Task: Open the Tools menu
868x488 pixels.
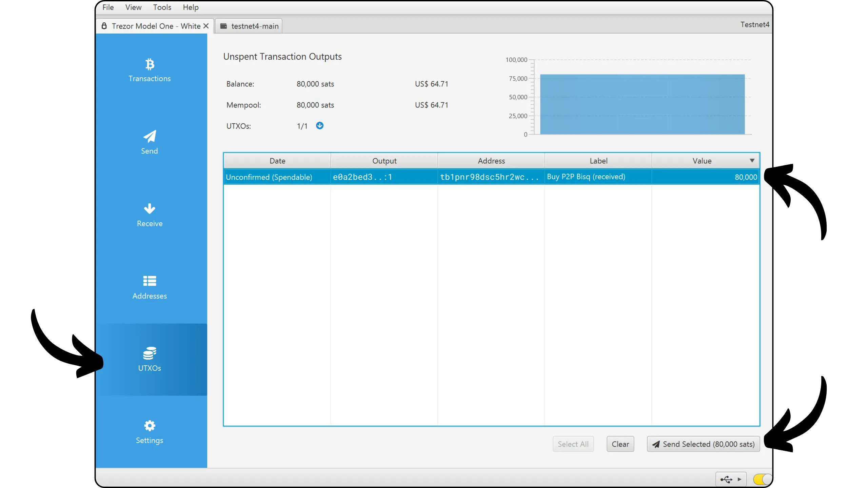Action: pos(162,7)
